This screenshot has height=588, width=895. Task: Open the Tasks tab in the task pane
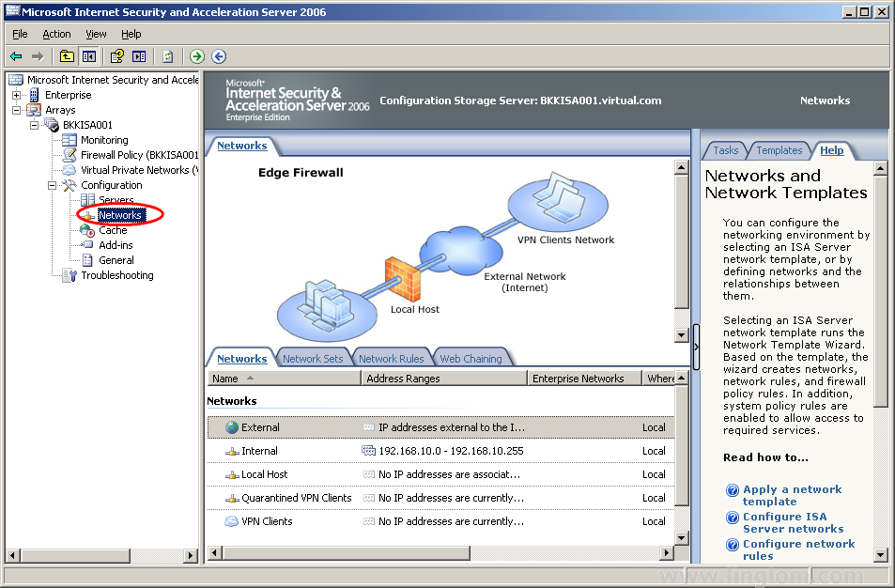click(x=725, y=150)
